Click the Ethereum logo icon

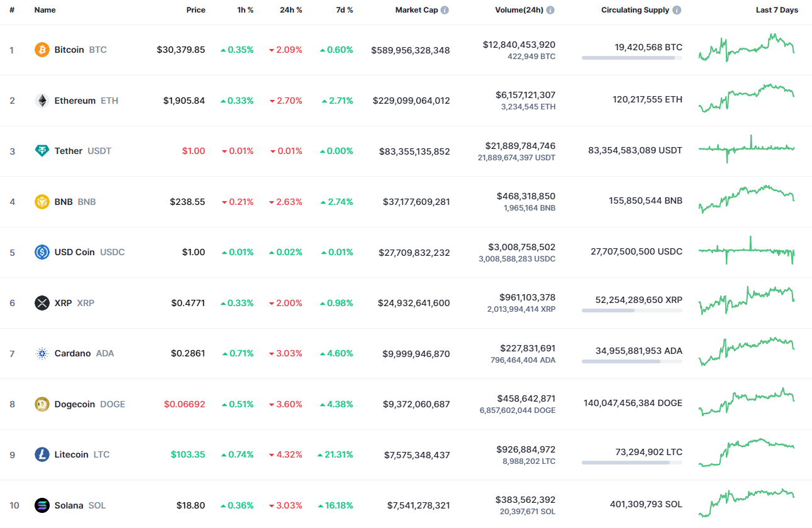pyautogui.click(x=42, y=101)
